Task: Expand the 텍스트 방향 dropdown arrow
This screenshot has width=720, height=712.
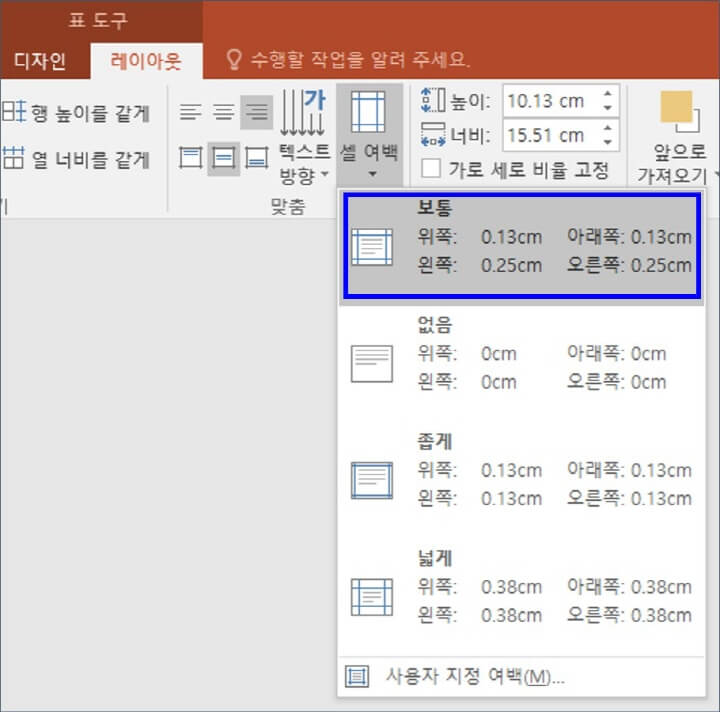Action: [x=325, y=174]
